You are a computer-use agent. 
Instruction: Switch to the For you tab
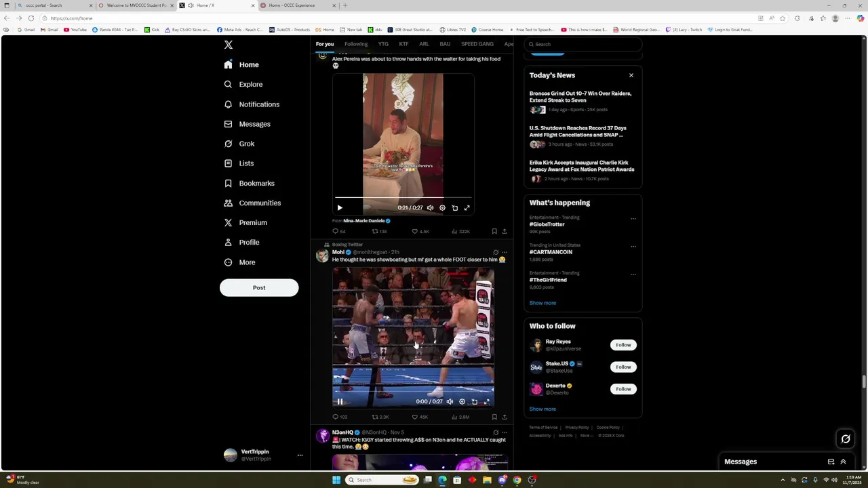(x=325, y=44)
